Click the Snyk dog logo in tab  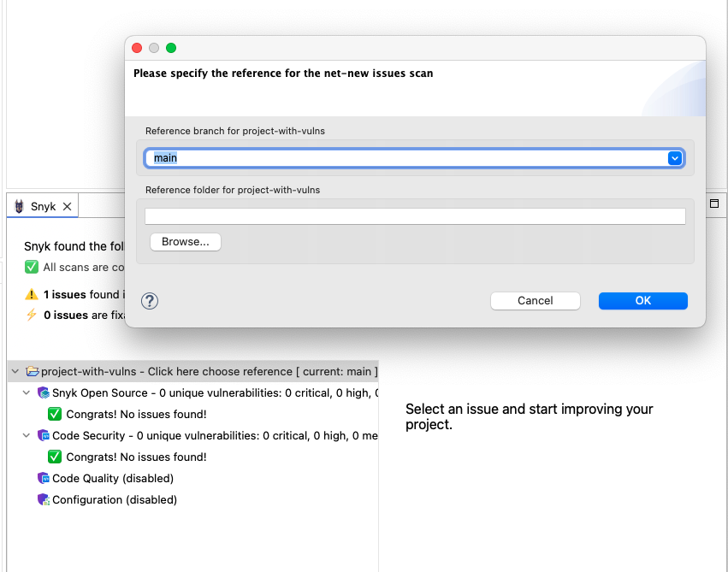[x=20, y=207]
